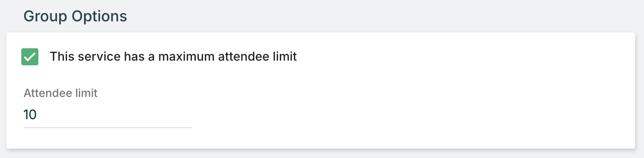Image resolution: width=644 pixels, height=158 pixels.
Task: Disable the attendee limit for this service
Action: coord(30,57)
